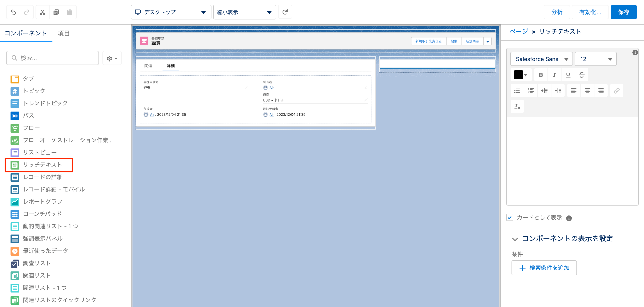The width and height of the screenshot is (644, 307).
Task: Select the トレンドトピック component
Action: [39, 103]
